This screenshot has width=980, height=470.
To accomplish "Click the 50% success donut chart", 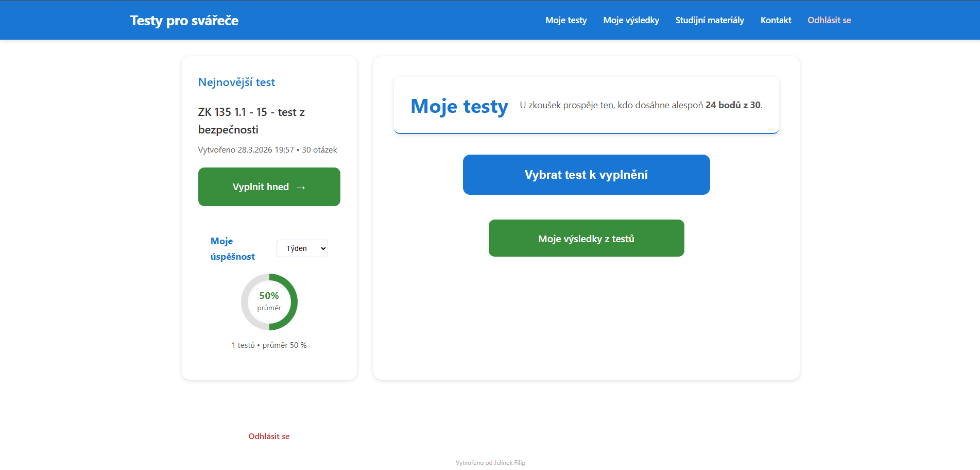I will (269, 302).
